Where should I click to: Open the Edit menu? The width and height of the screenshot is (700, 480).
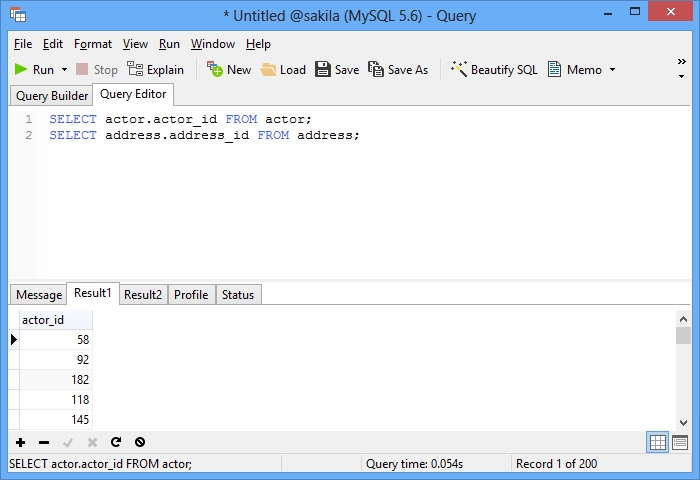(53, 44)
